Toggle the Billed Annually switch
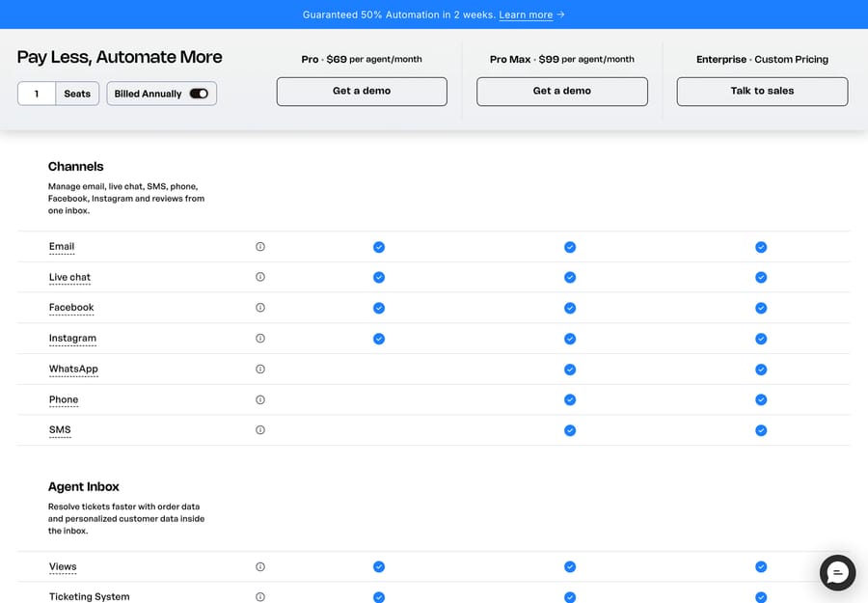 199,94
